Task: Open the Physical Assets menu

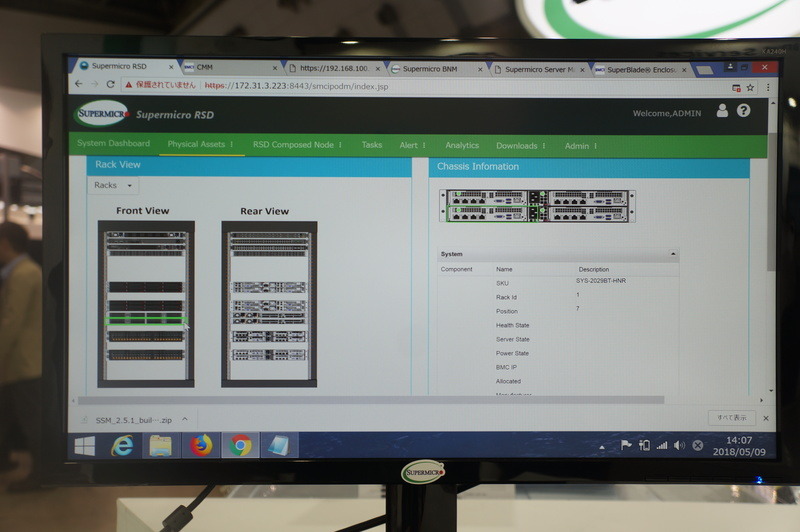Action: pos(200,144)
